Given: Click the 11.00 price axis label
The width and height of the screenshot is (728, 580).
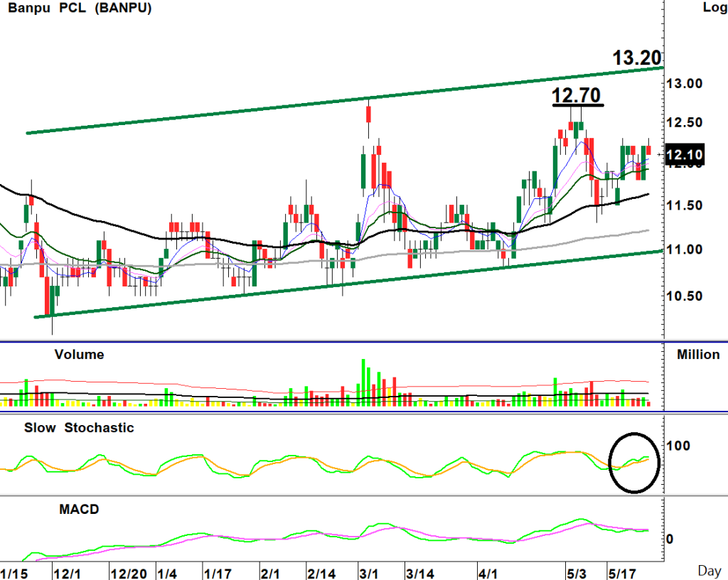Looking at the screenshot, I should click(685, 249).
